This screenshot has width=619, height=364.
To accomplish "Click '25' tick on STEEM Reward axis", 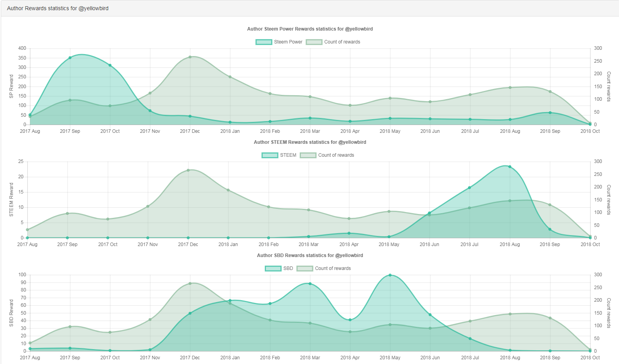I will click(21, 161).
